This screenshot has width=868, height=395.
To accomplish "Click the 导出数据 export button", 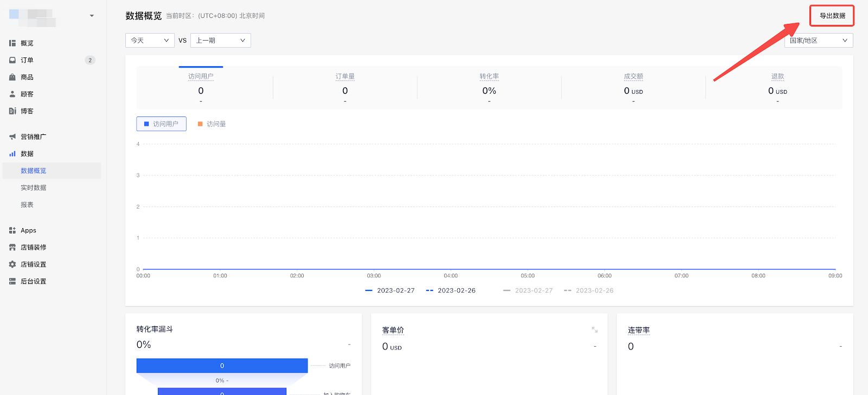I will pos(832,16).
